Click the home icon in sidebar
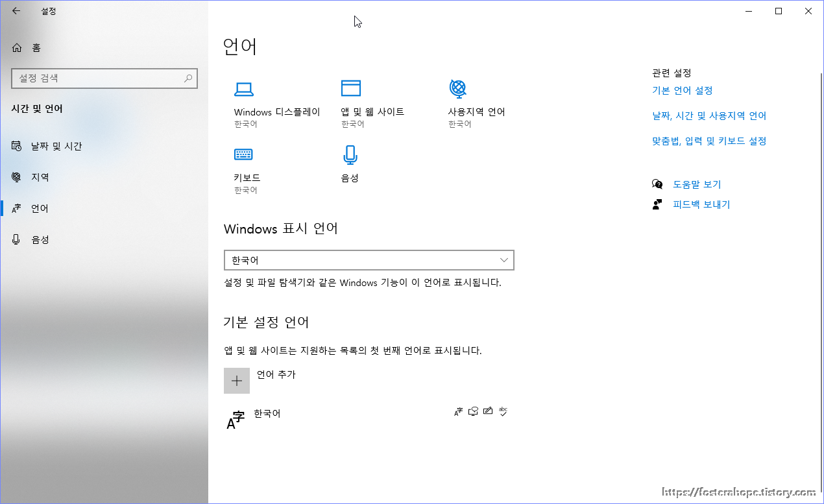This screenshot has height=504, width=824. pyautogui.click(x=16, y=47)
